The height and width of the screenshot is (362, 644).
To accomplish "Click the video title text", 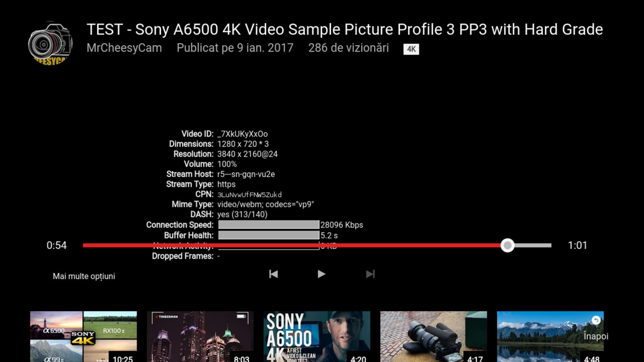I will pyautogui.click(x=344, y=29).
